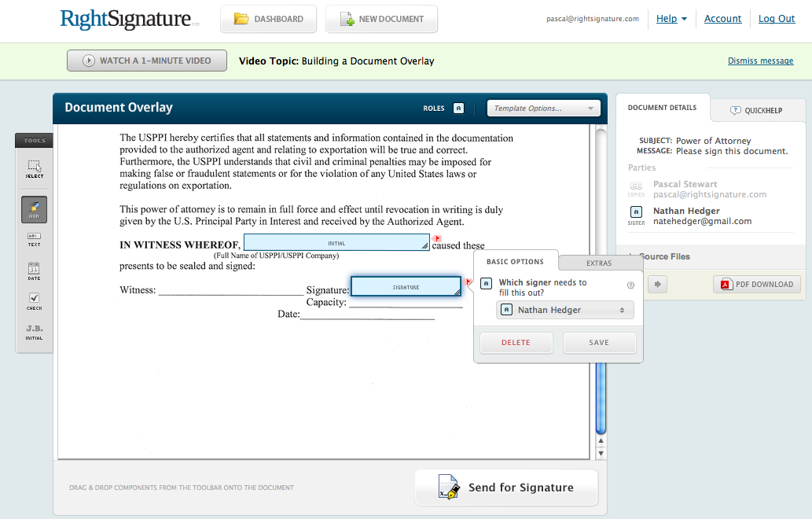This screenshot has width=812, height=519.
Task: Open the Template Options dropdown
Action: tap(543, 108)
